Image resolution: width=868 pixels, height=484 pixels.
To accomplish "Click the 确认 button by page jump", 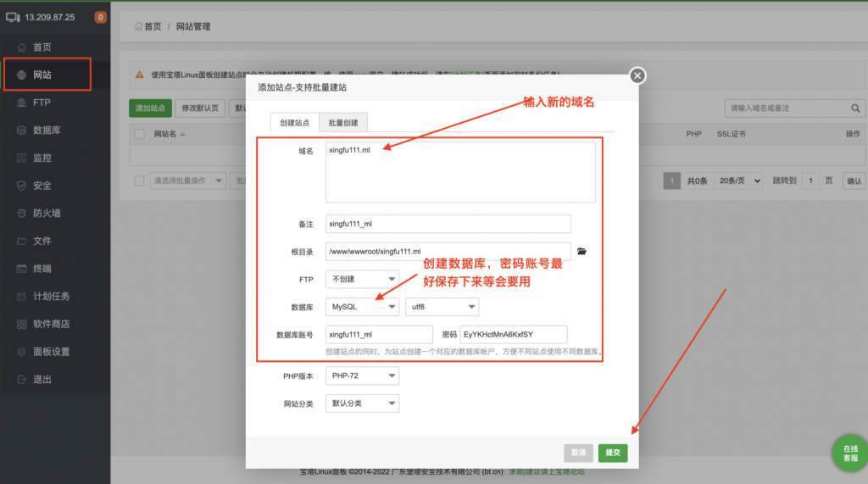I will coord(854,181).
